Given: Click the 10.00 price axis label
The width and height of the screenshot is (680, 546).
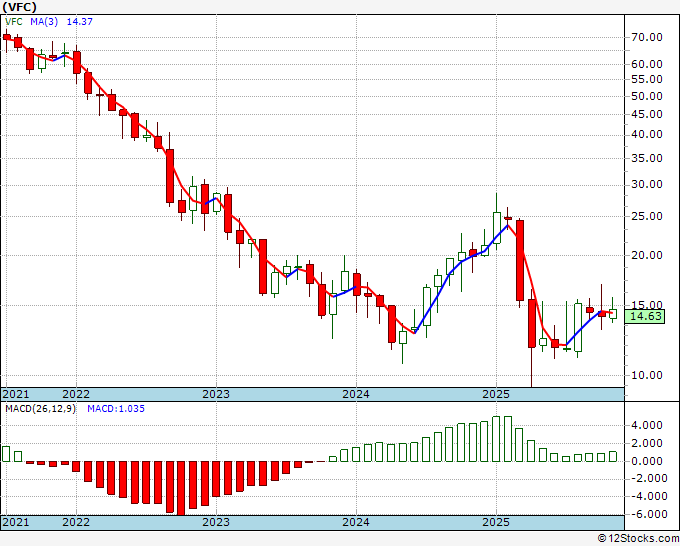Looking at the screenshot, I should click(647, 376).
